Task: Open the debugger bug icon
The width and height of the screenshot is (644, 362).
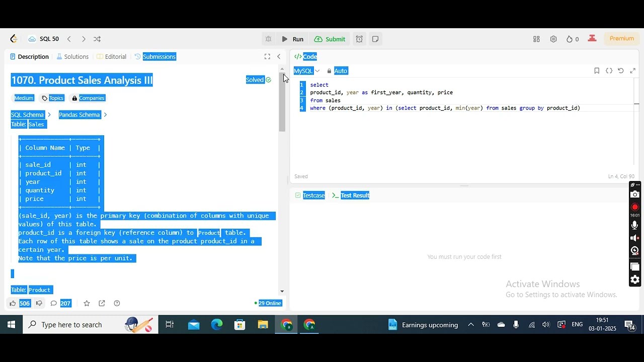Action: point(268,39)
